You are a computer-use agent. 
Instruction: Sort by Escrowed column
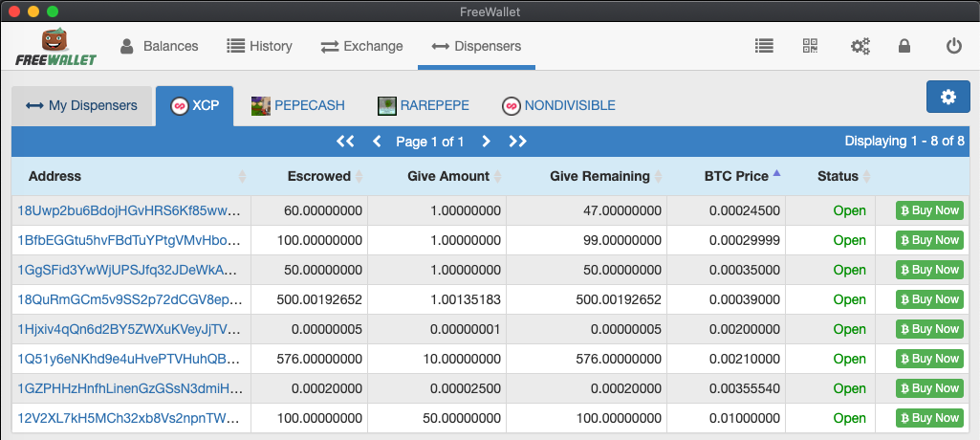tap(310, 176)
